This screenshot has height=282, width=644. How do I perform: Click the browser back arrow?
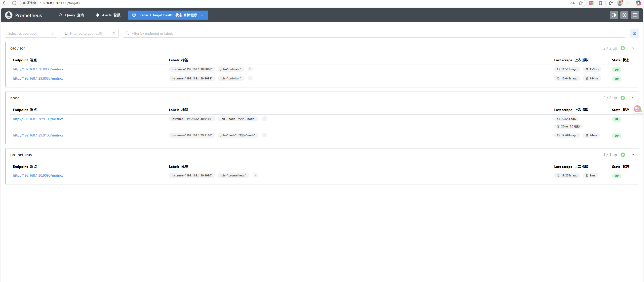tap(5, 3)
